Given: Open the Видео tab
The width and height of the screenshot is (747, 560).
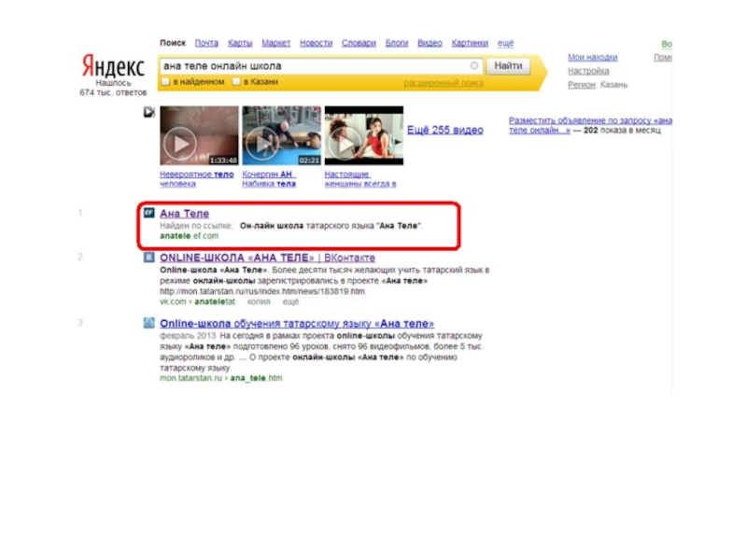Looking at the screenshot, I should [430, 43].
